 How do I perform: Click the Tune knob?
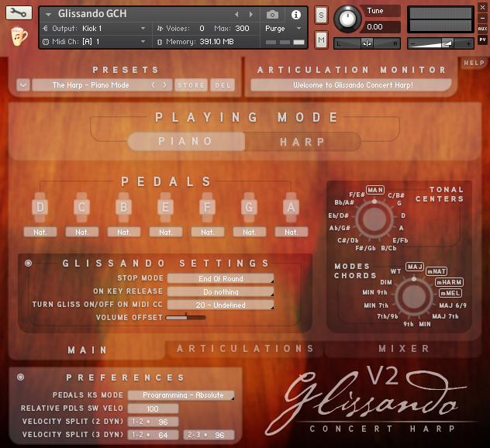(347, 19)
